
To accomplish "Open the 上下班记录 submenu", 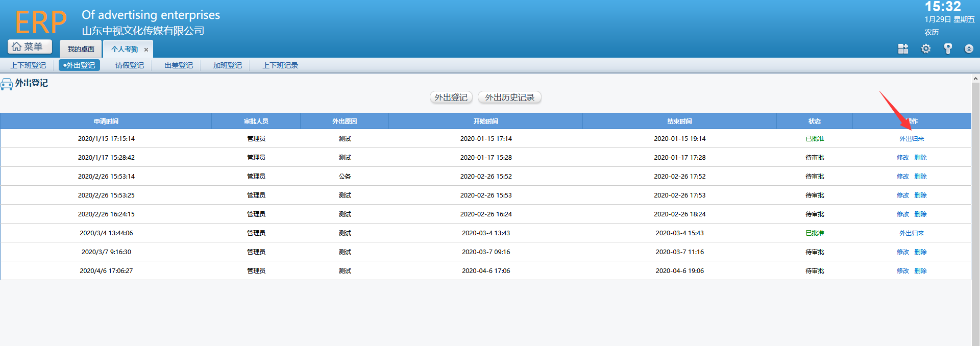I will [x=280, y=65].
